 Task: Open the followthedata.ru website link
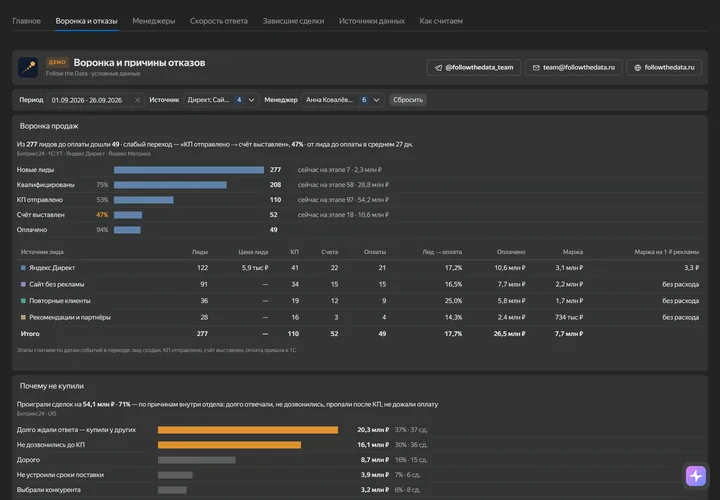click(x=664, y=67)
